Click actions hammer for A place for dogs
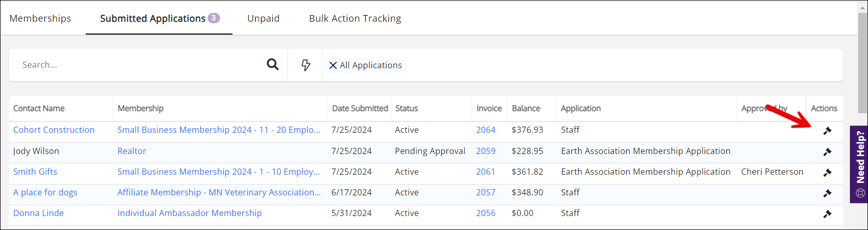 click(x=827, y=193)
